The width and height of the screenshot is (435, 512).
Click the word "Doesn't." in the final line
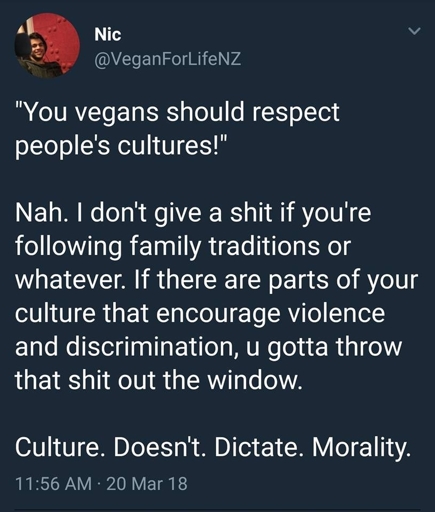pos(160,447)
